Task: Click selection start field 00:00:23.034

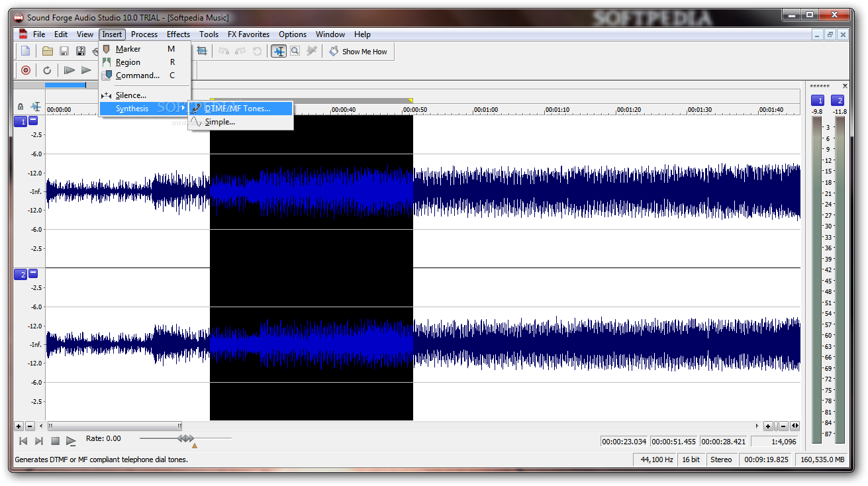Action: click(x=624, y=442)
